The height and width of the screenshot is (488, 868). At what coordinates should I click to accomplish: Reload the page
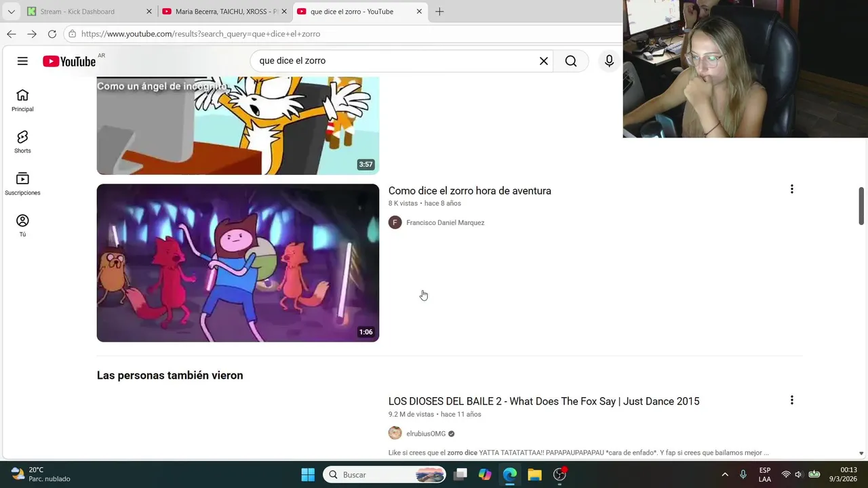coord(52,34)
